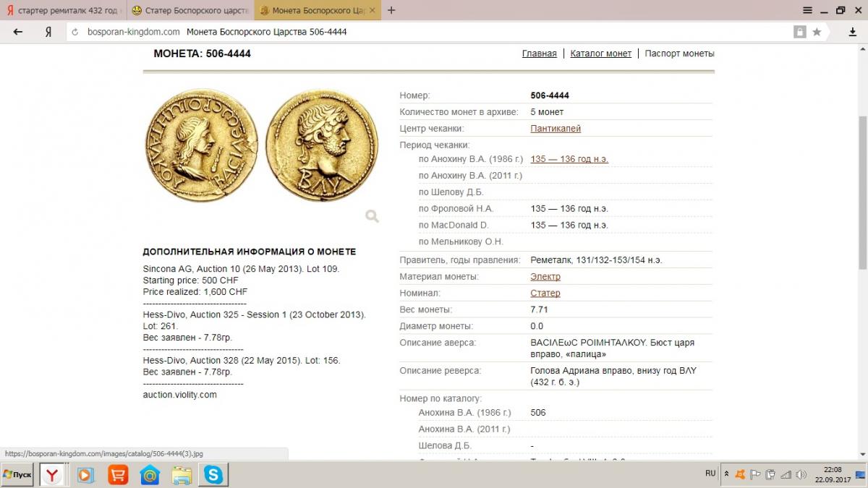The image size is (868, 488).
Task: Click the catalog number 506 value
Action: click(x=538, y=413)
